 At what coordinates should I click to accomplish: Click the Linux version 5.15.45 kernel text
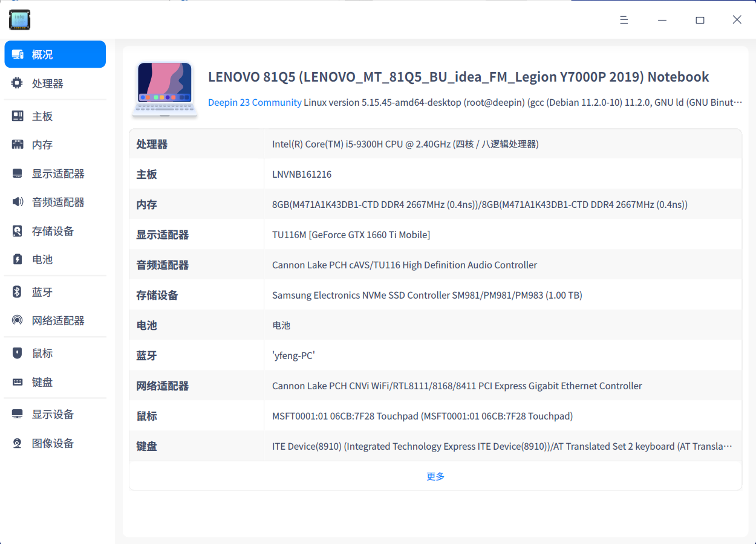pos(524,102)
